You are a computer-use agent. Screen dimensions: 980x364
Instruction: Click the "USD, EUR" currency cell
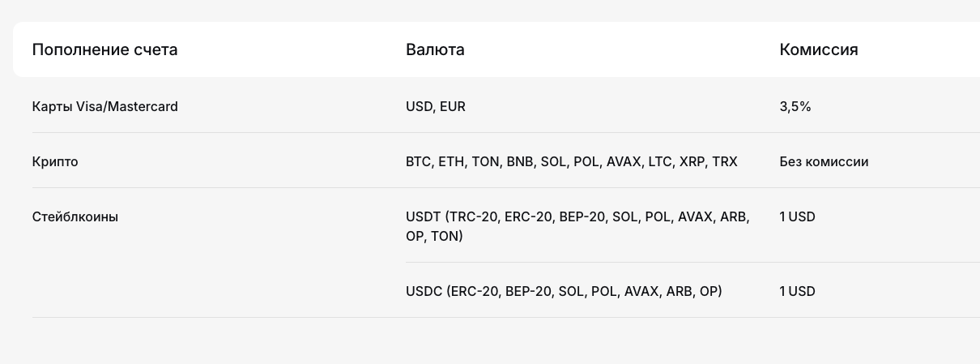coord(435,106)
